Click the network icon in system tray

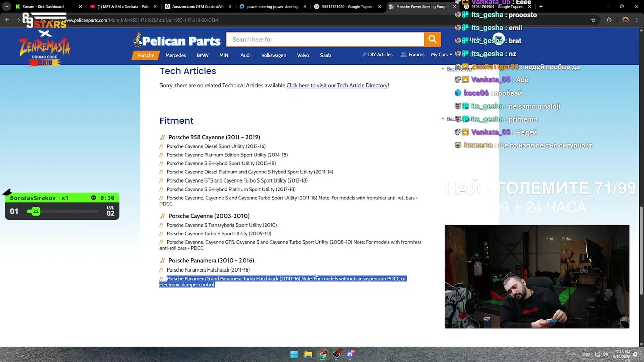click(597, 354)
